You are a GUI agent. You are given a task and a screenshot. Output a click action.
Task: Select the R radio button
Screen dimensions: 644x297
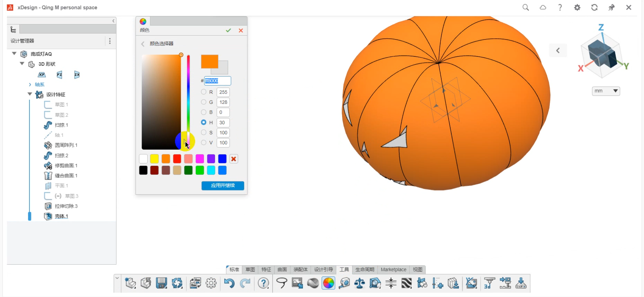click(204, 92)
